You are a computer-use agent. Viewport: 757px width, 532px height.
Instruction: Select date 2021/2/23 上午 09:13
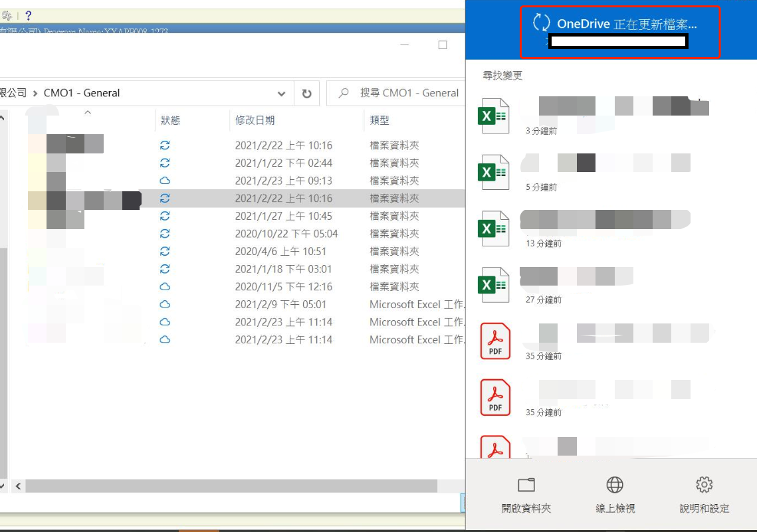[x=283, y=181]
